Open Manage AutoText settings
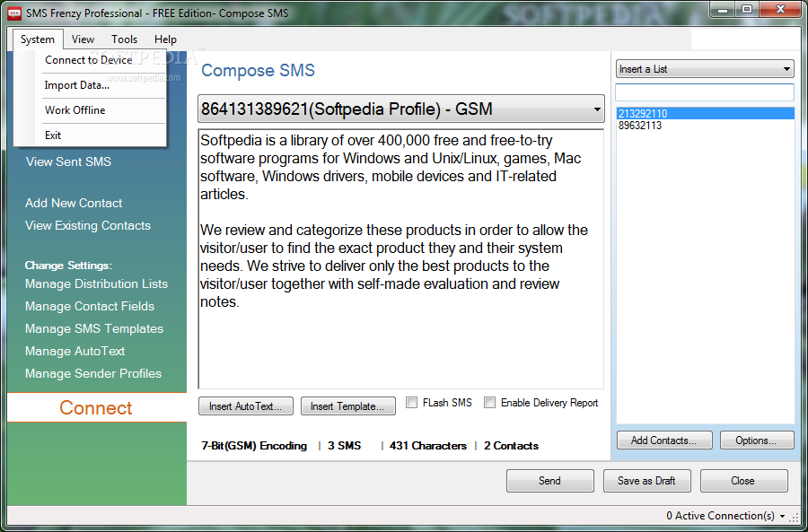Viewport: 808px width, 532px height. coord(75,352)
